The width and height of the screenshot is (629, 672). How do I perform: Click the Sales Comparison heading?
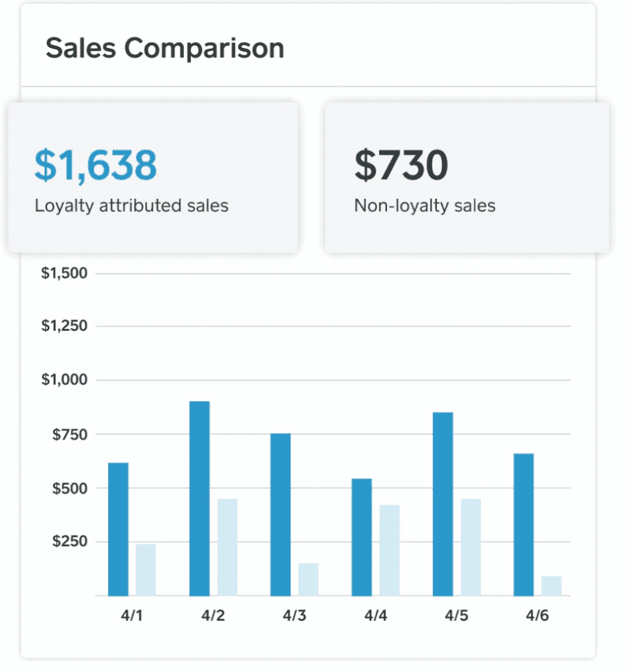tap(165, 49)
